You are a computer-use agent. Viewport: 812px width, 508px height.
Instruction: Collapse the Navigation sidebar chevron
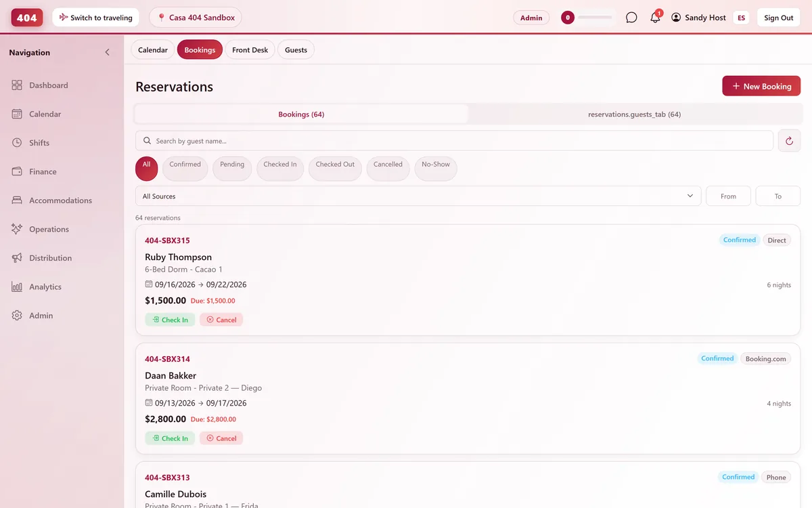(107, 52)
